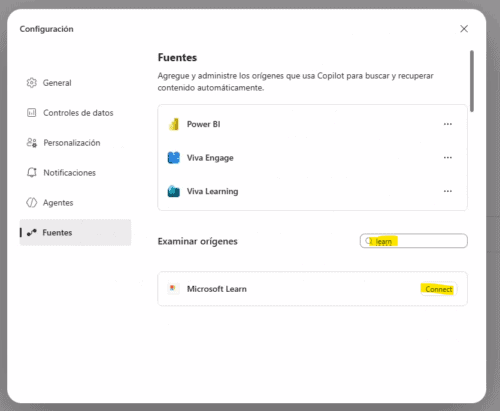500x411 pixels.
Task: Select the Viva Engage source name
Action: [210, 158]
